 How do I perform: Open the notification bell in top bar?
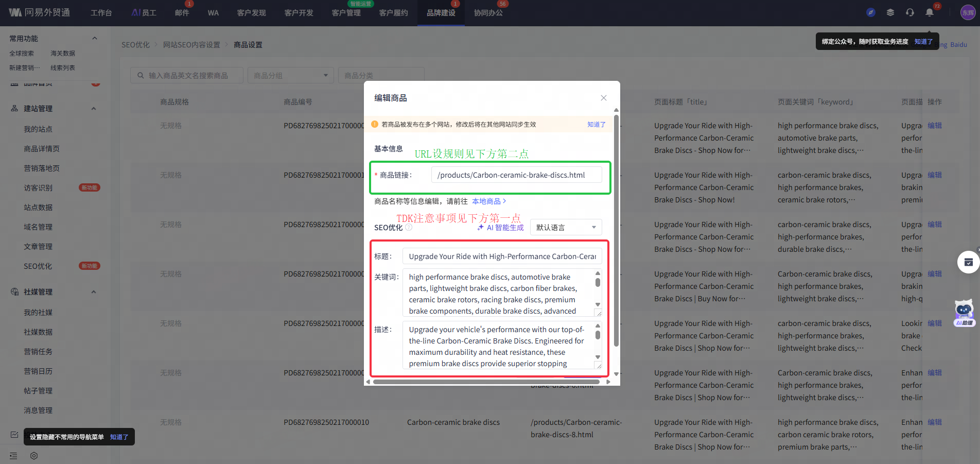(929, 12)
